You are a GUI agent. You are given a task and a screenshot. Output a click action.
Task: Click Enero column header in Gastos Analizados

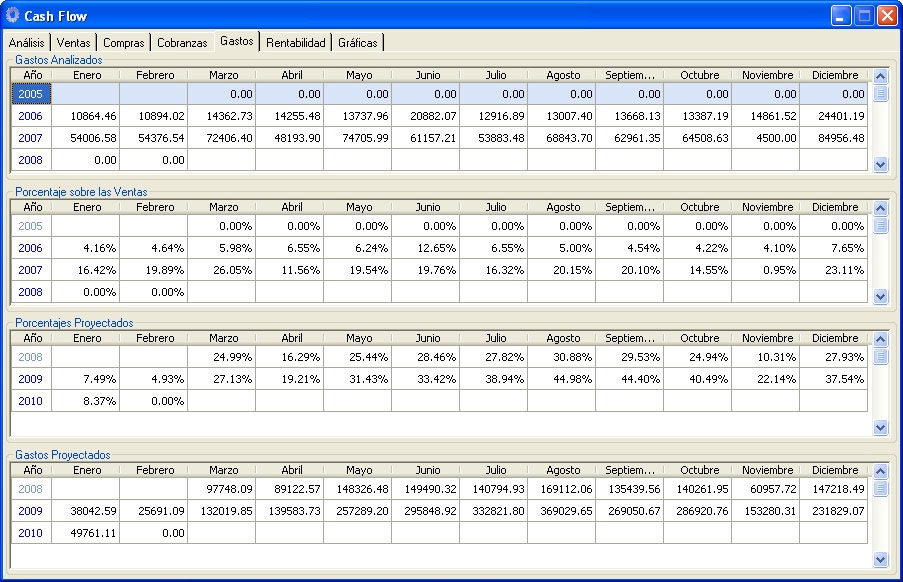87,76
